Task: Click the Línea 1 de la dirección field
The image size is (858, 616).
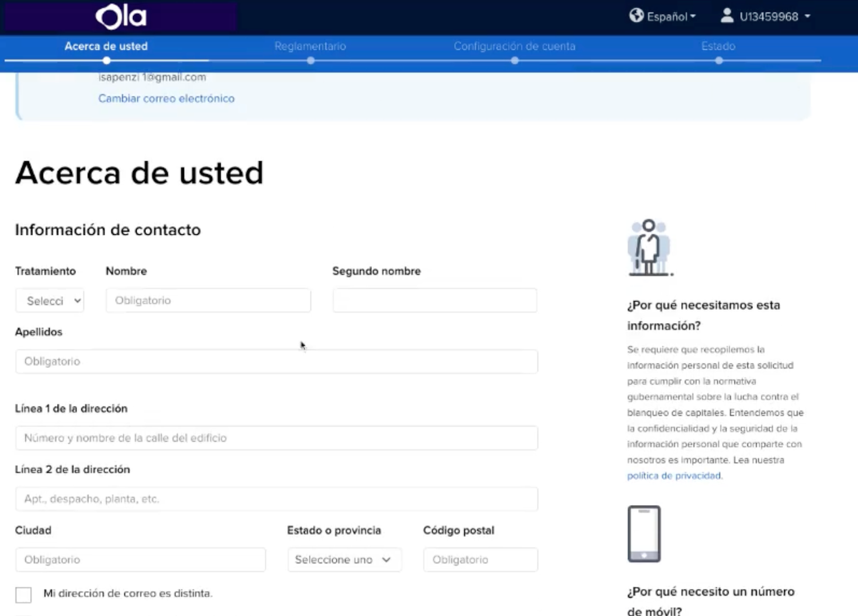Action: (276, 438)
